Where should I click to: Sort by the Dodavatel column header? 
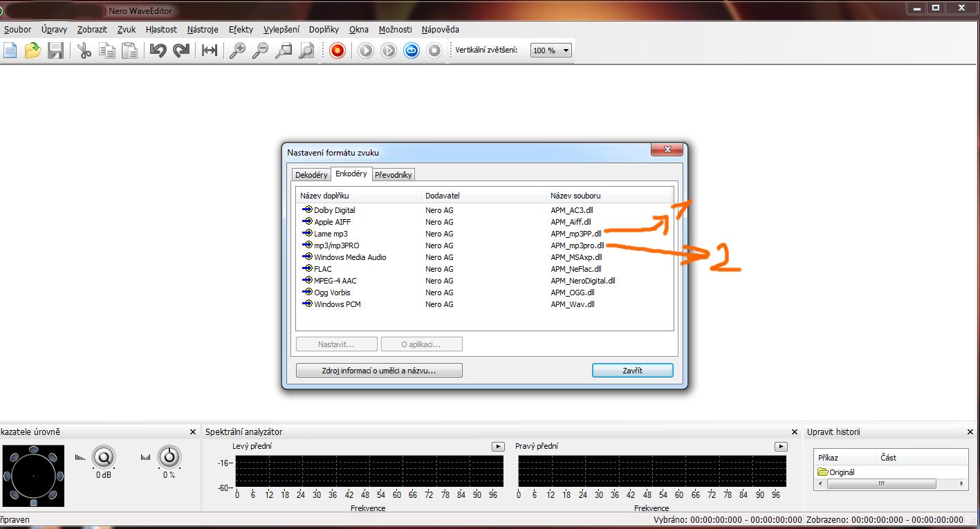(484, 196)
